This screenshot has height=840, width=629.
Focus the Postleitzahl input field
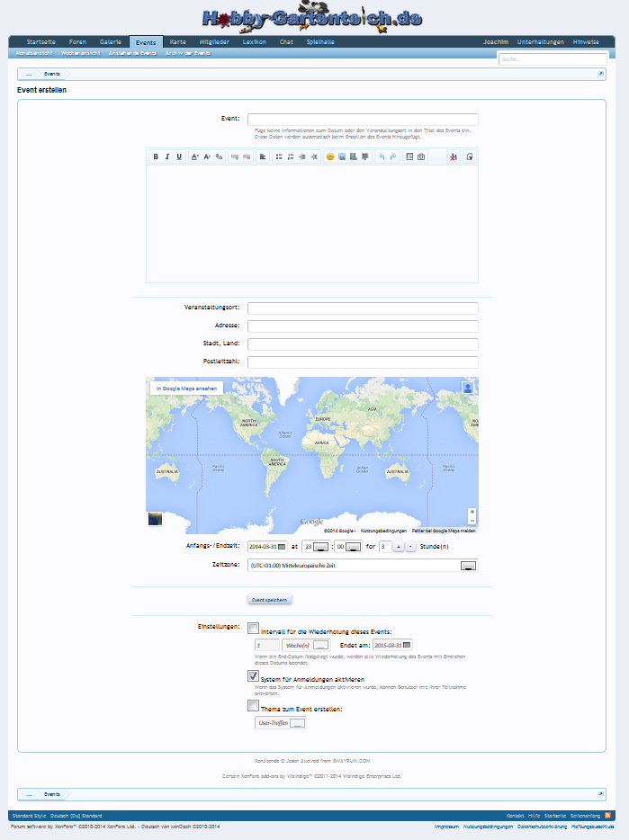tap(363, 362)
